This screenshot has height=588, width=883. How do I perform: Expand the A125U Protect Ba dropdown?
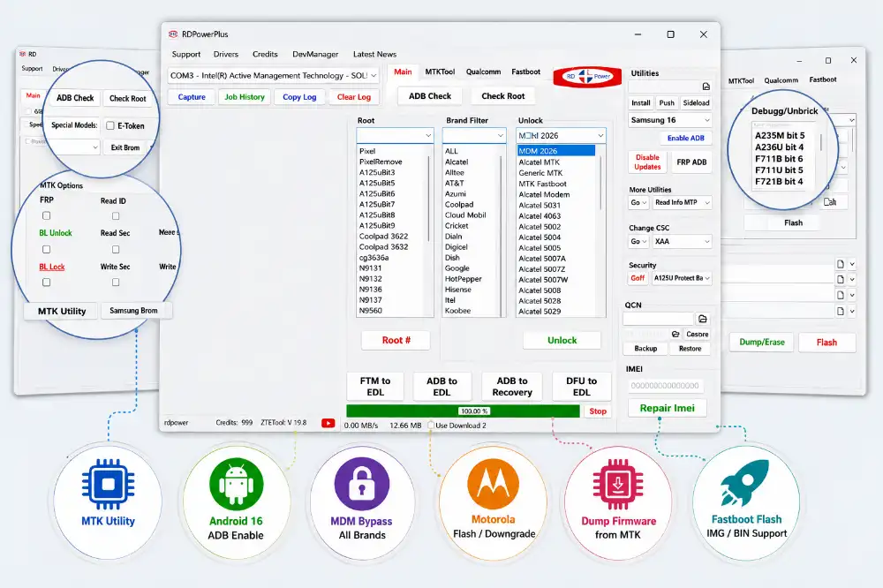tap(682, 277)
